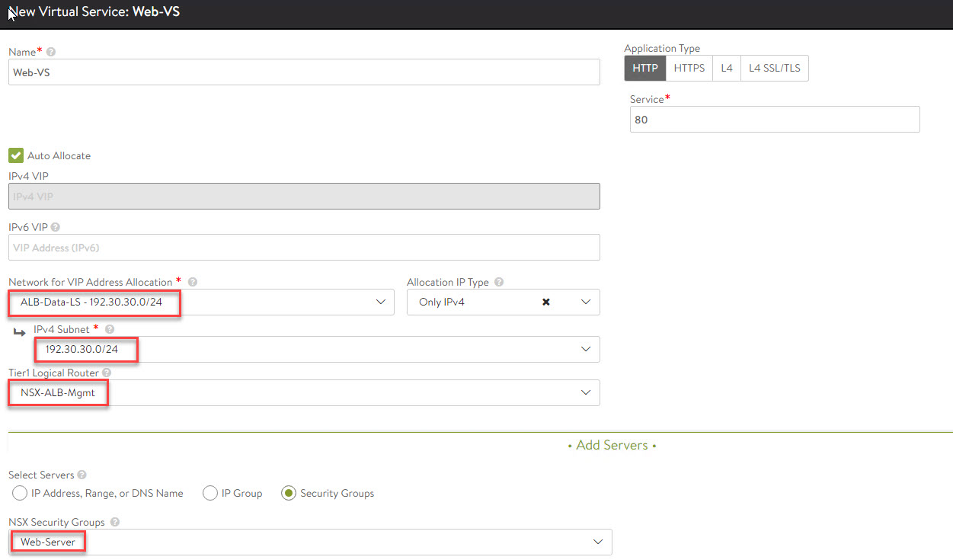953x560 pixels.
Task: Click the IPv6 VIP address field
Action: [x=304, y=248]
